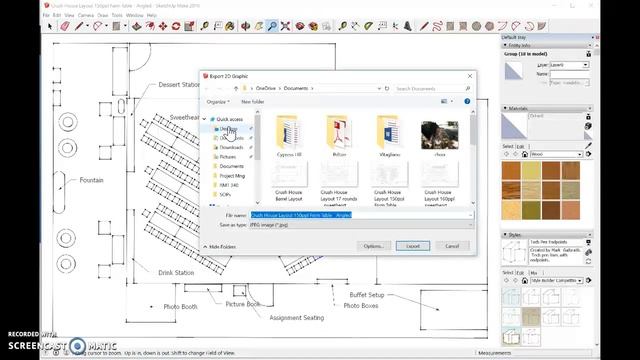Screen dimensions: 640x360
Task: Activate the Orbit tool
Action: tap(245, 27)
